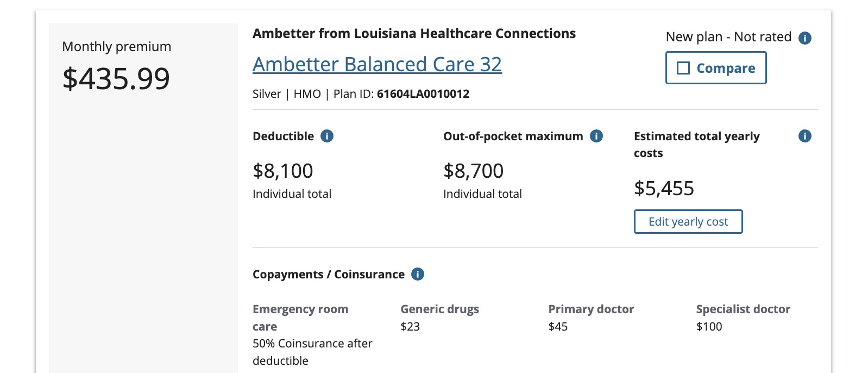Screen dimensions: 868x373
Task: Click the Plan ID 61604LA0010012 text
Action: tap(423, 94)
